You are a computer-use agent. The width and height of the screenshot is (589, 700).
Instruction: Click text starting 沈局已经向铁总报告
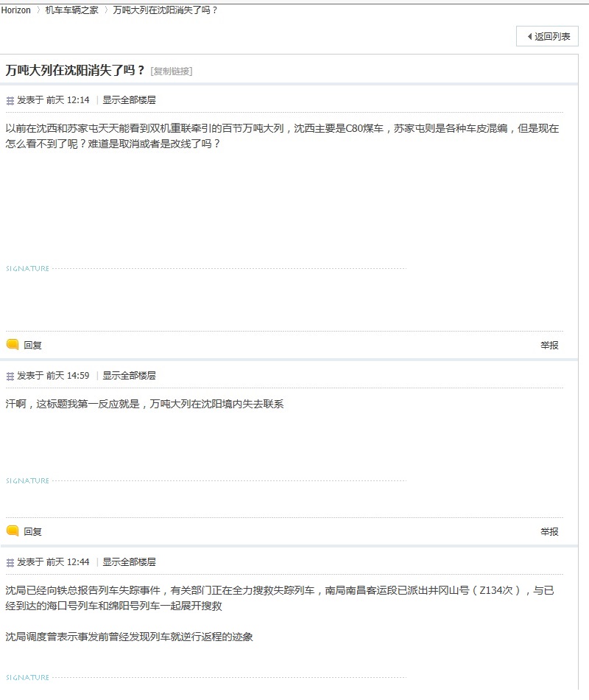pos(280,598)
